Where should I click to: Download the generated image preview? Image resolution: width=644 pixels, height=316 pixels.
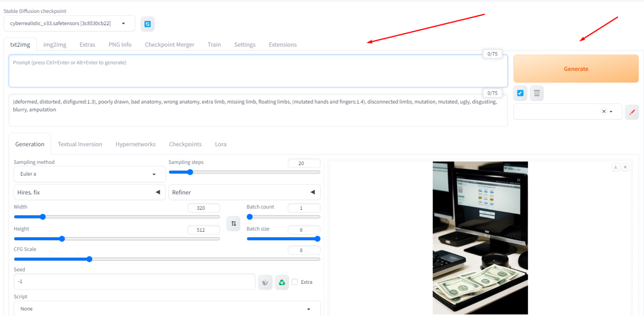tap(615, 167)
